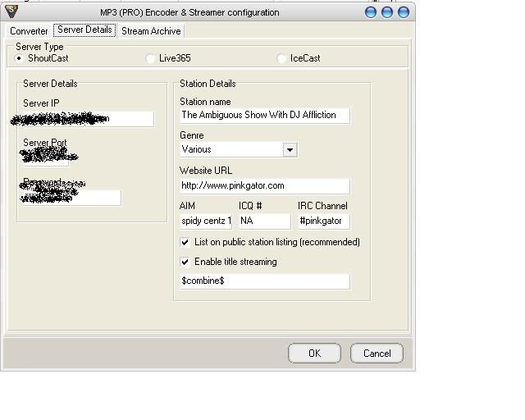Click the Cancel button

point(377,354)
